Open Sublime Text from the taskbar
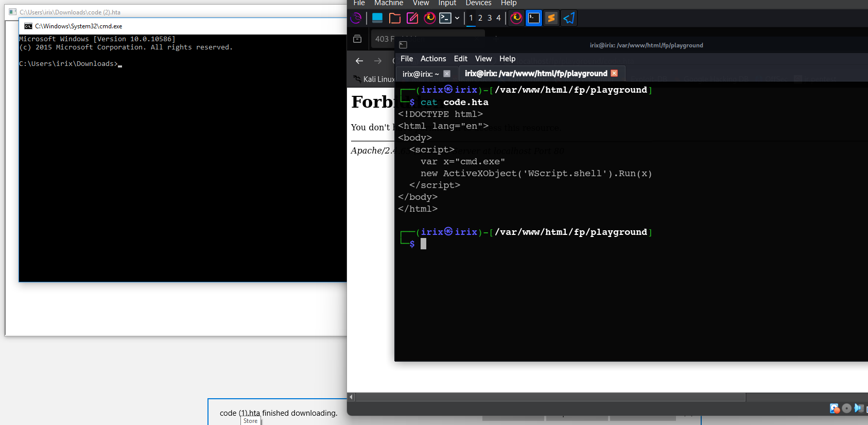 (551, 18)
